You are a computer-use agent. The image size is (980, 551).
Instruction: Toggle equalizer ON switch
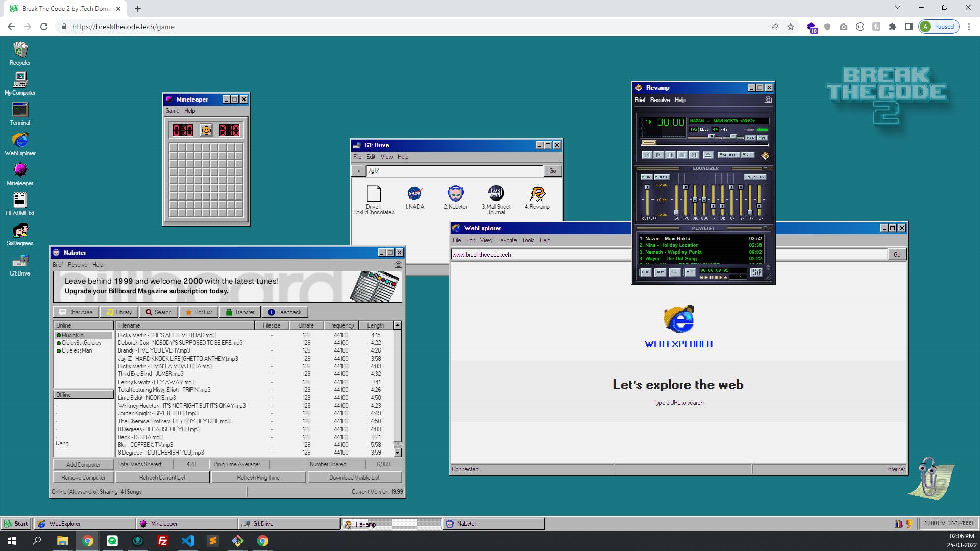(646, 177)
